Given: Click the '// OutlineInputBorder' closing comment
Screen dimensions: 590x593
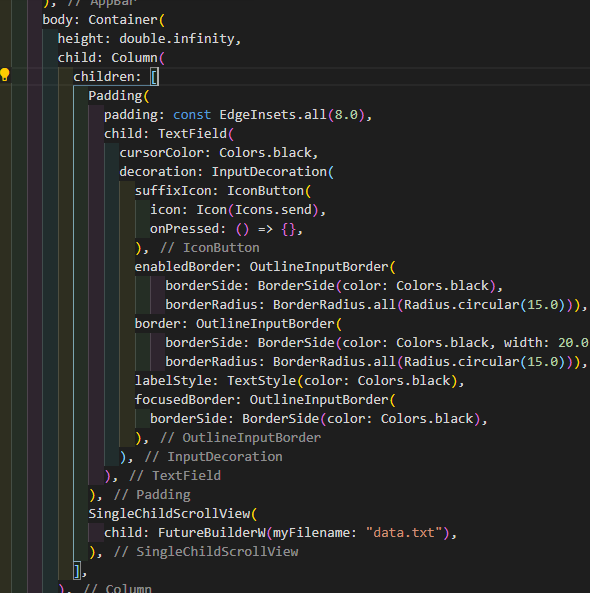Looking at the screenshot, I should point(240,438).
